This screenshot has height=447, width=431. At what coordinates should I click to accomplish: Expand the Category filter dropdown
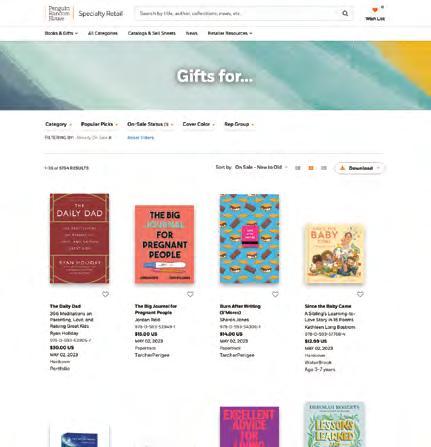[x=58, y=124]
